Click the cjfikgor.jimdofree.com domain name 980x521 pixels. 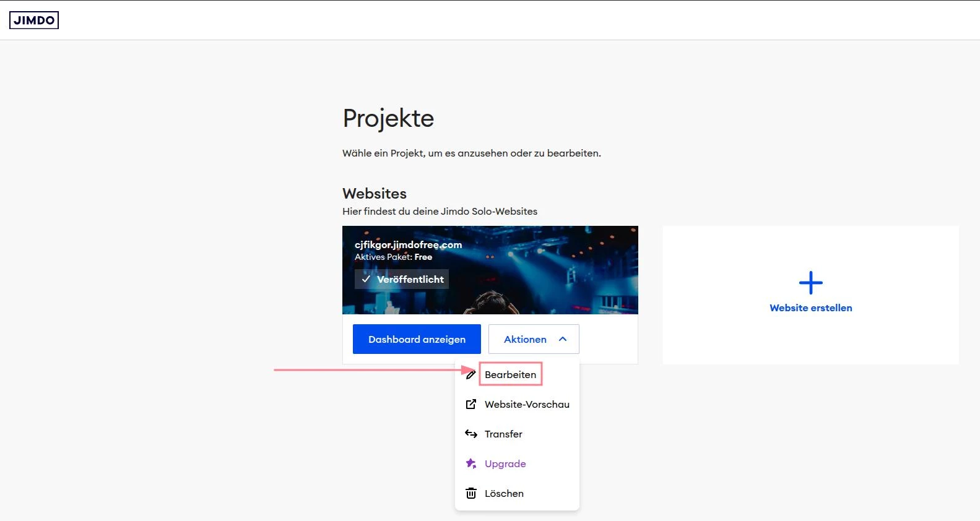point(408,244)
